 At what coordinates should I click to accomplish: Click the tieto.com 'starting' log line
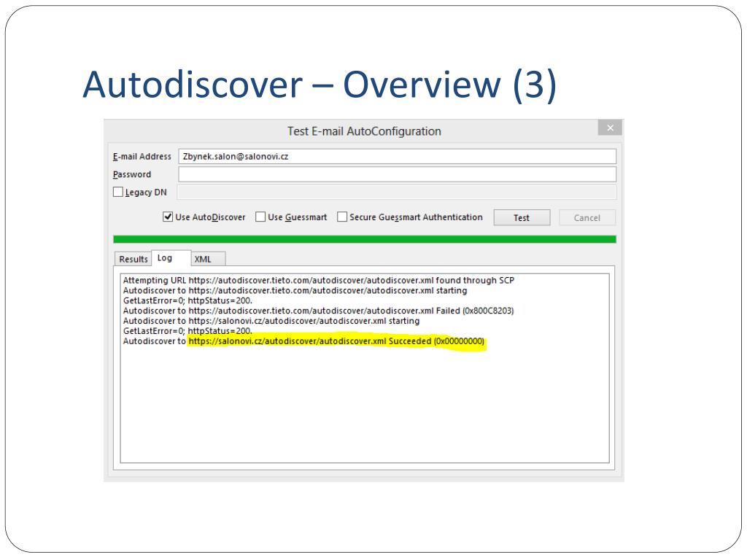(x=295, y=290)
